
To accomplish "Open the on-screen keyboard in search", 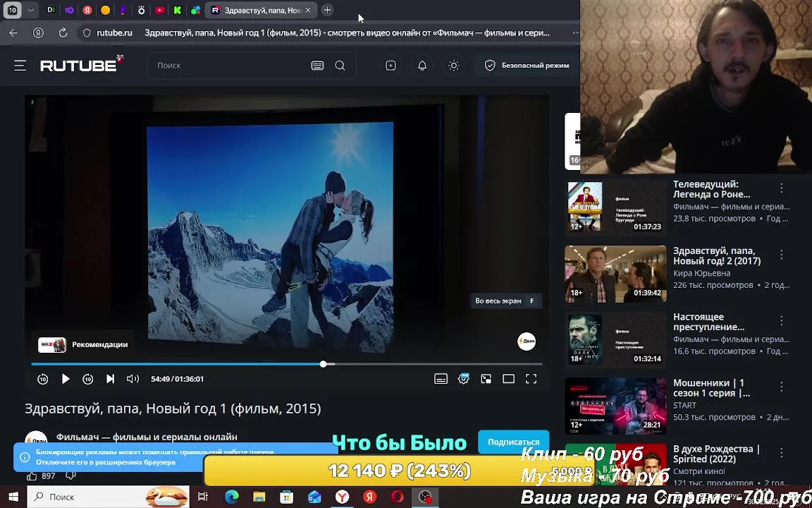I will pyautogui.click(x=317, y=66).
